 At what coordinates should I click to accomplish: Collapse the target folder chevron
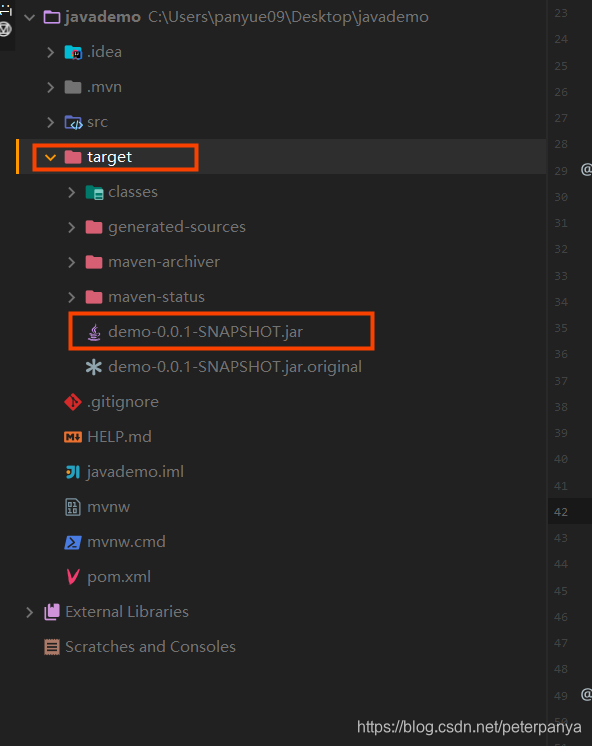point(50,157)
